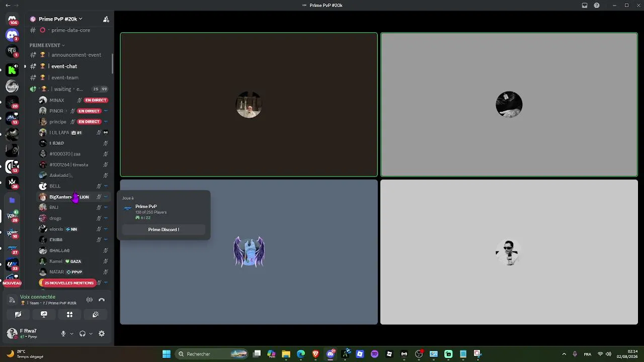Viewport: 644px width, 362px height.
Task: Go back using title bar arrow
Action: click(x=8, y=6)
